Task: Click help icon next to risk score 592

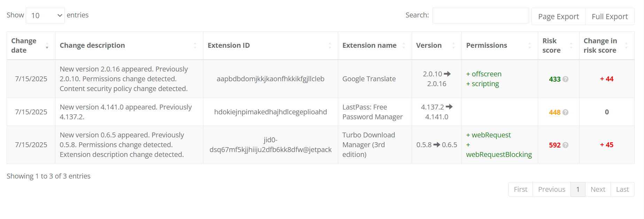Action: [x=565, y=145]
